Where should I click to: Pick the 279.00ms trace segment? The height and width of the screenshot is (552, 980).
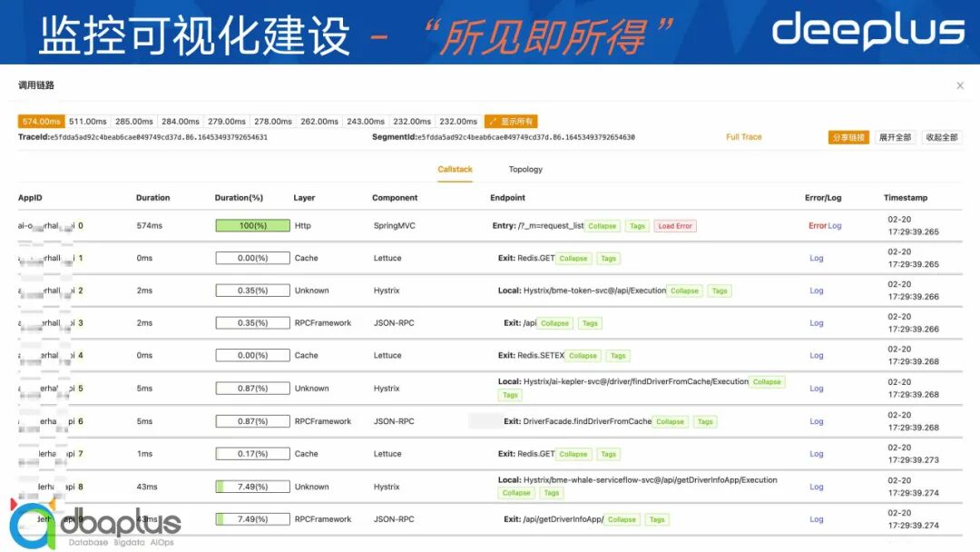tap(226, 122)
